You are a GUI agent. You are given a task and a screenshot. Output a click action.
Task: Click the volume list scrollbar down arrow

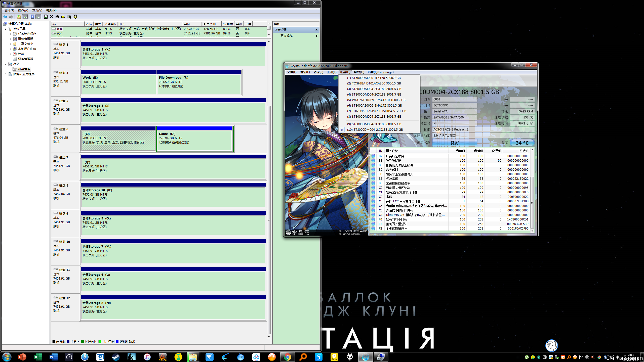(x=269, y=35)
